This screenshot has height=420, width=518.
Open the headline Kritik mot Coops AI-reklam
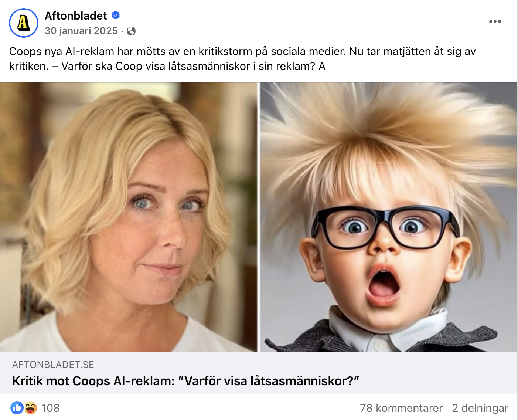pyautogui.click(x=186, y=381)
